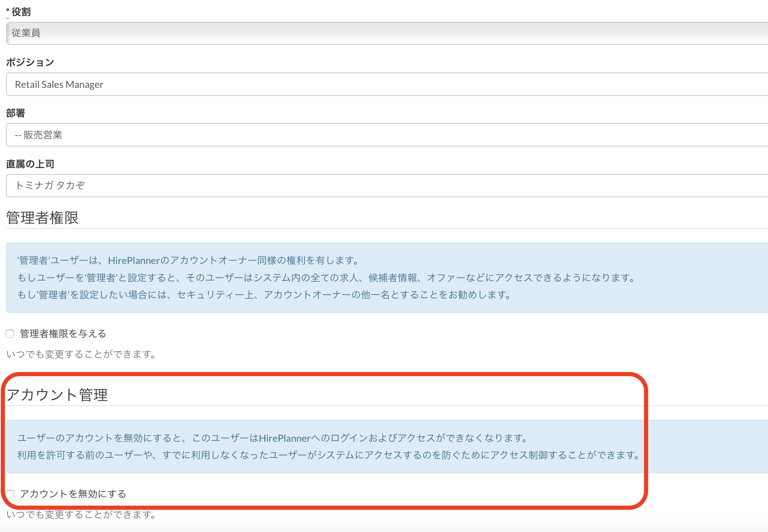The height and width of the screenshot is (532, 768).
Task: Select the 部署 field label
Action: [15, 113]
